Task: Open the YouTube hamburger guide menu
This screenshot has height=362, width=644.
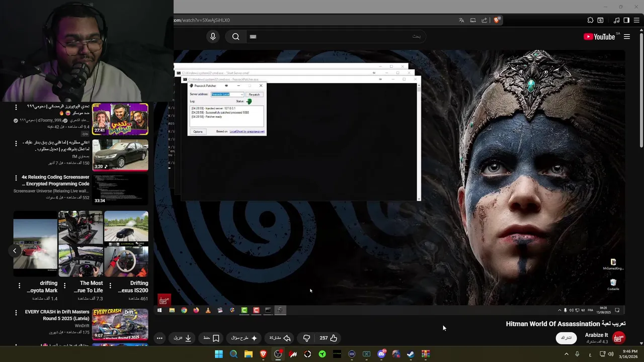Action: pos(627,37)
